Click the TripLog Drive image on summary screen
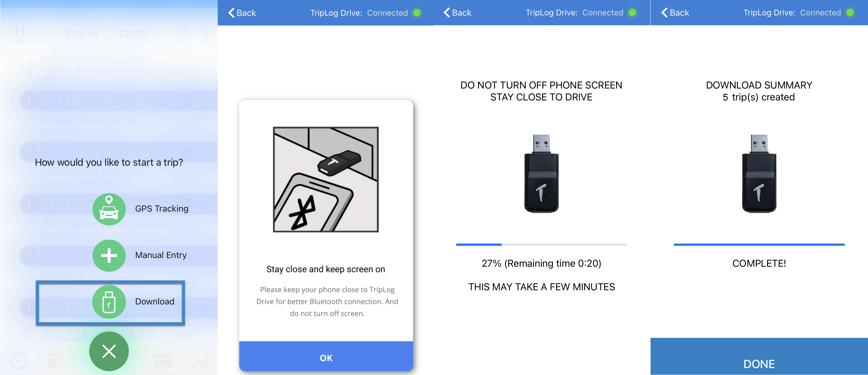Viewport: 868px width, 375px height. click(x=759, y=173)
